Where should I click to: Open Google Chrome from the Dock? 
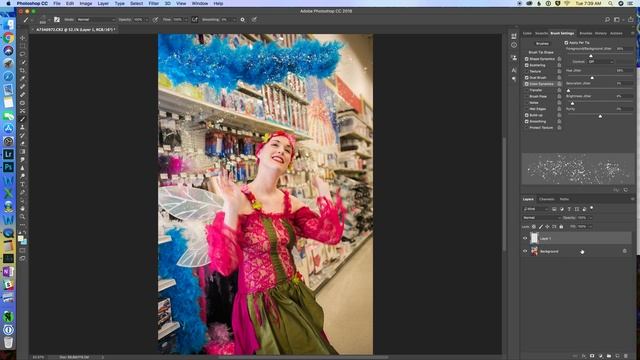8,38
